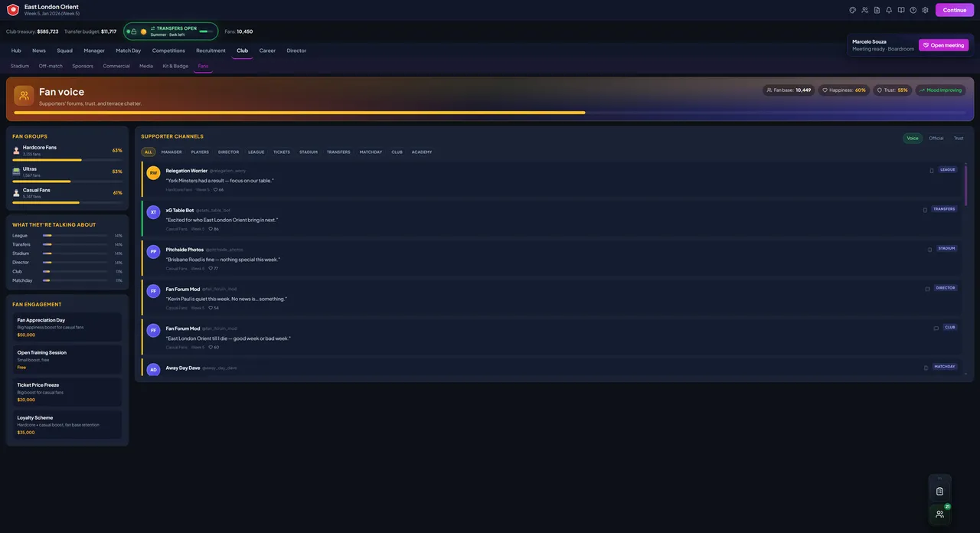Click the Open meeting button
Viewport: 980px width, 533px height.
(944, 45)
